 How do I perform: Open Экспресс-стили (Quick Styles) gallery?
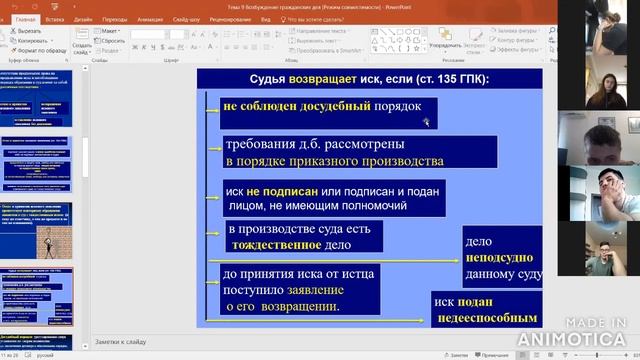pos(474,41)
